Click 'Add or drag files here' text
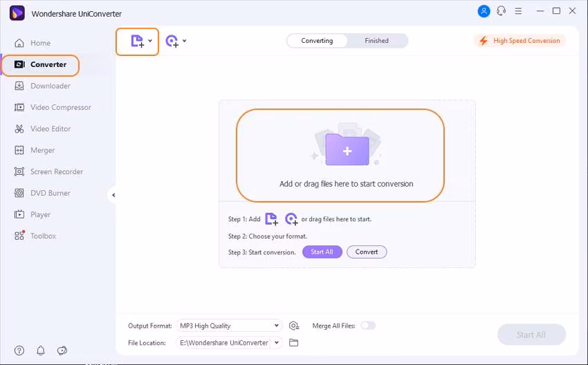Viewport: 588px width, 365px height. (346, 184)
